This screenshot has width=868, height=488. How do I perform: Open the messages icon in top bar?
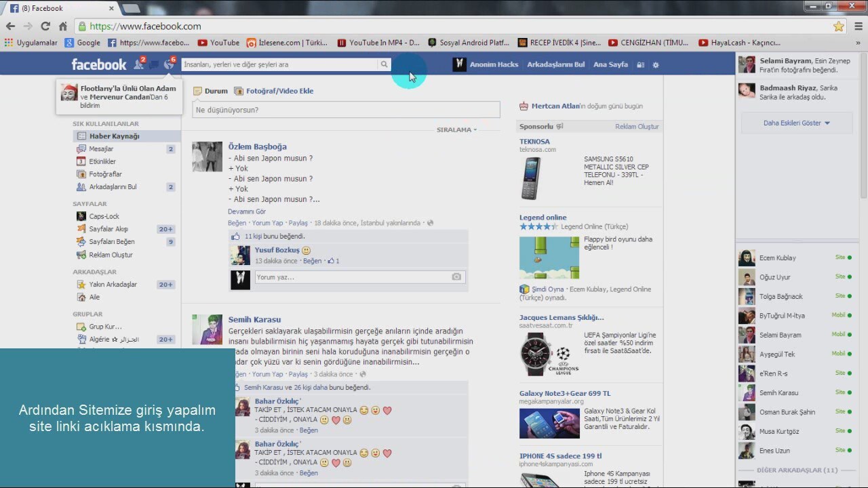click(154, 65)
